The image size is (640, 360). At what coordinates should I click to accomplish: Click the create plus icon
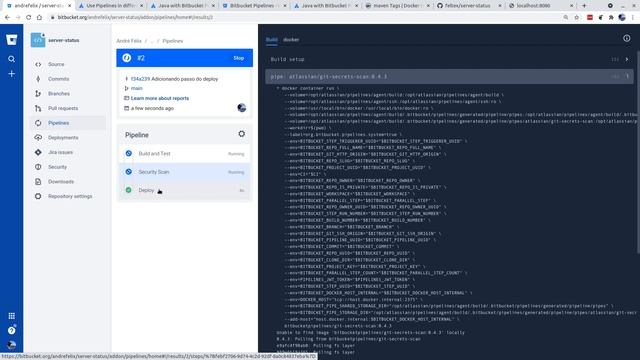point(11,74)
